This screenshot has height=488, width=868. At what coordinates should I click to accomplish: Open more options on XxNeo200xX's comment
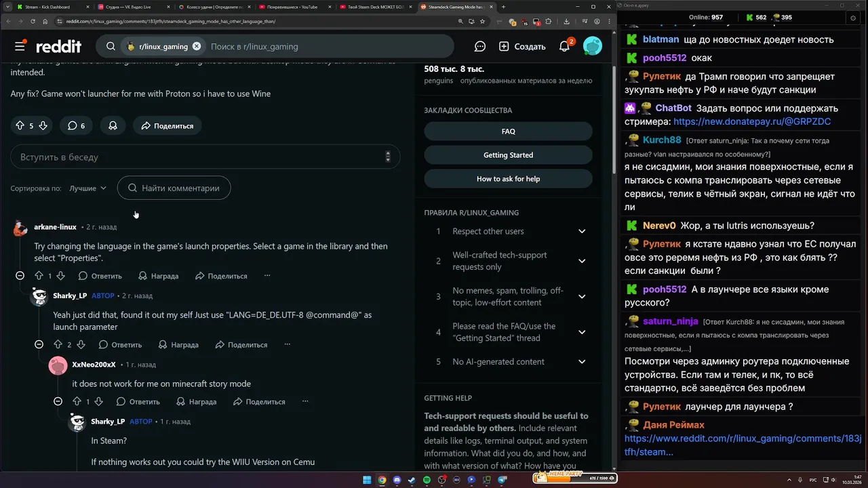point(305,401)
